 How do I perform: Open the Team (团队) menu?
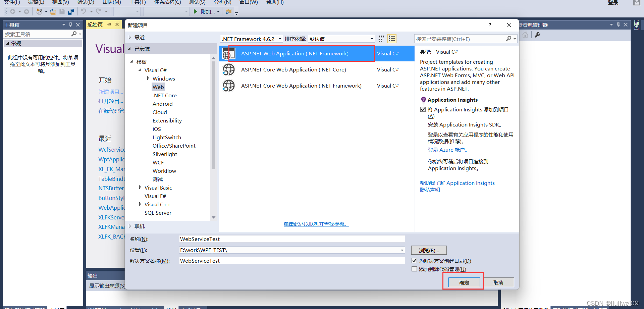click(112, 2)
